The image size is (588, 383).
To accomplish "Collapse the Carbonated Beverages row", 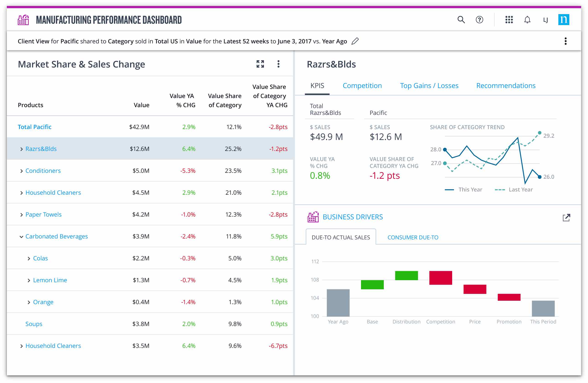I will pyautogui.click(x=21, y=236).
